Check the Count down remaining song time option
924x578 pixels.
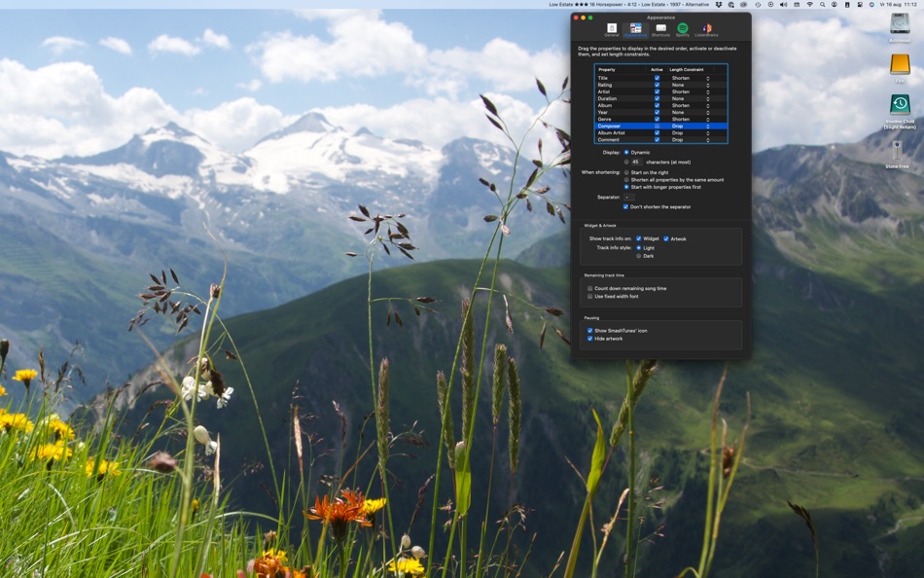pyautogui.click(x=589, y=289)
